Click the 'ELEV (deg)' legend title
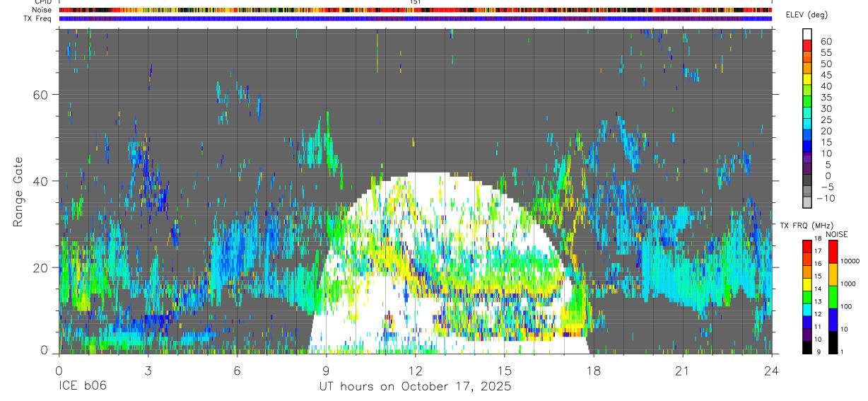The width and height of the screenshot is (868, 401). click(x=807, y=15)
